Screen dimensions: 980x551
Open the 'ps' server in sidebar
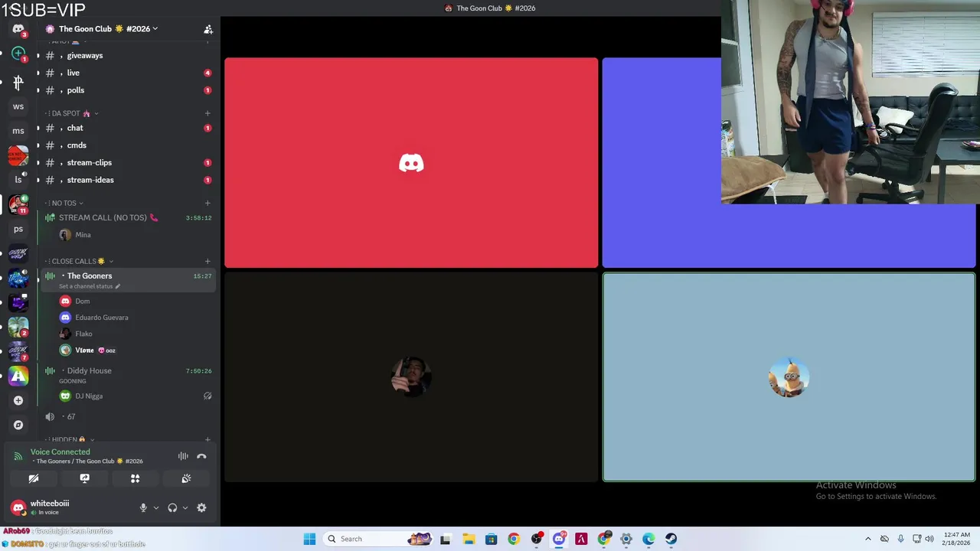[18, 229]
